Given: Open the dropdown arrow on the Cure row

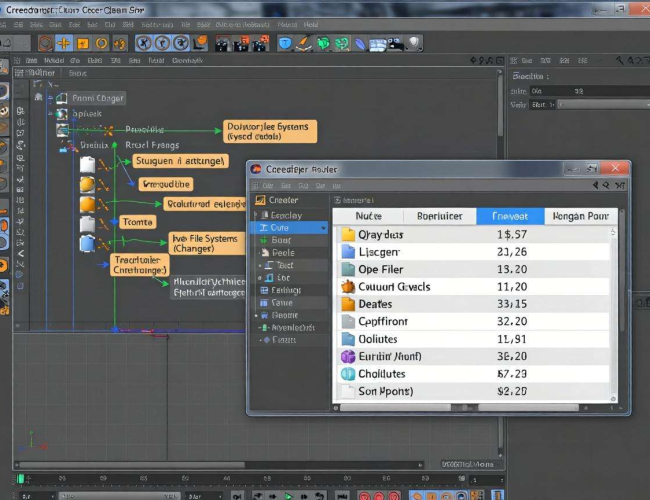Looking at the screenshot, I should point(322,228).
